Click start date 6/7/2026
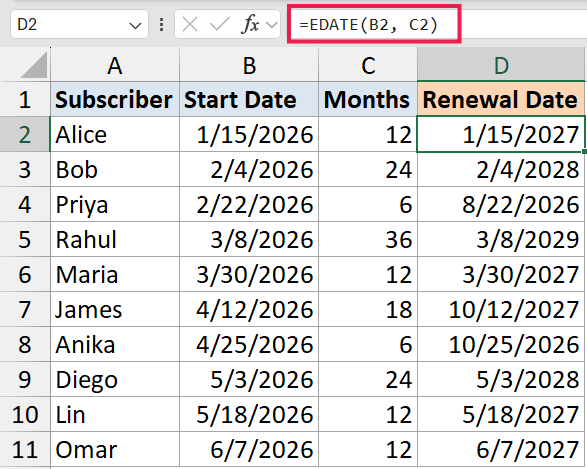This screenshot has height=469, width=587. 249,449
